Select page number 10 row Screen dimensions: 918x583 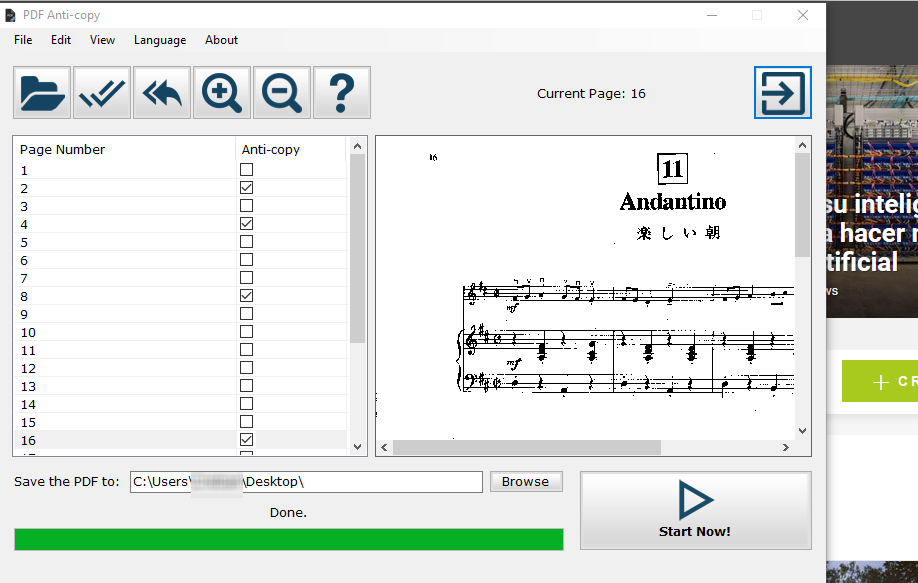click(181, 332)
